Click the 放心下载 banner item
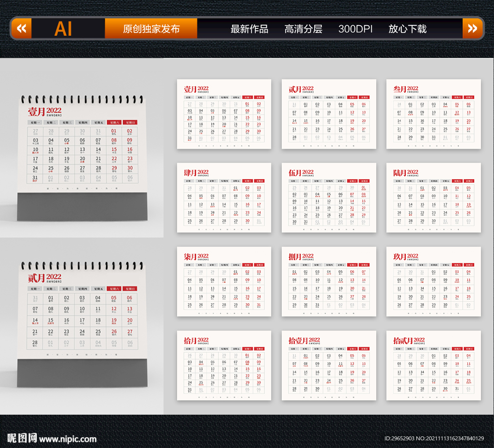Screen dimensions: 494x448 pos(407,29)
